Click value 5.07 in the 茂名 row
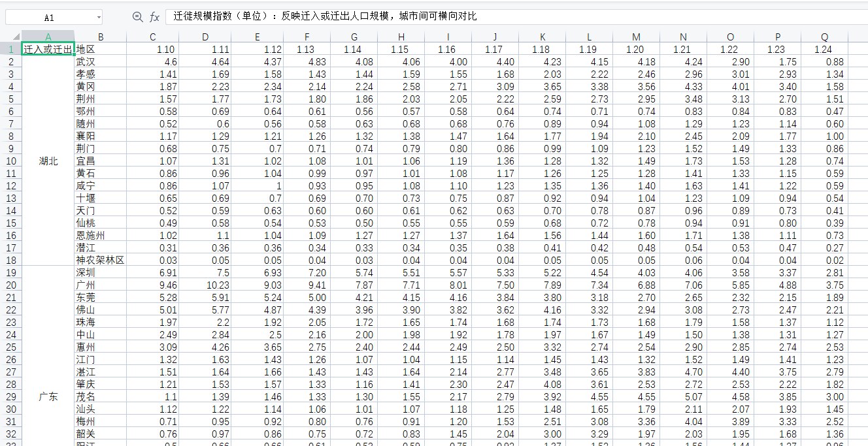This screenshot has height=446, width=868. pyautogui.click(x=684, y=396)
